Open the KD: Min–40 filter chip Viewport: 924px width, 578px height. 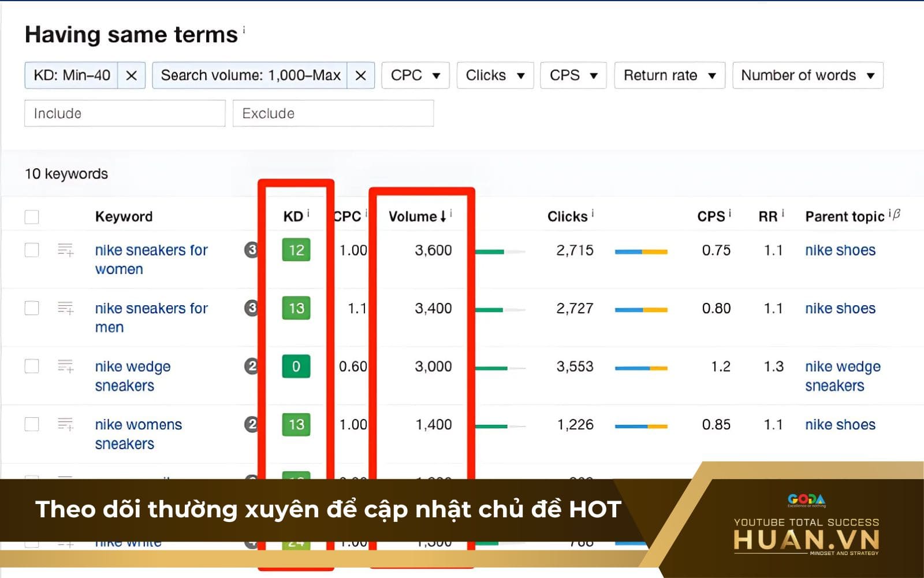pyautogui.click(x=72, y=76)
